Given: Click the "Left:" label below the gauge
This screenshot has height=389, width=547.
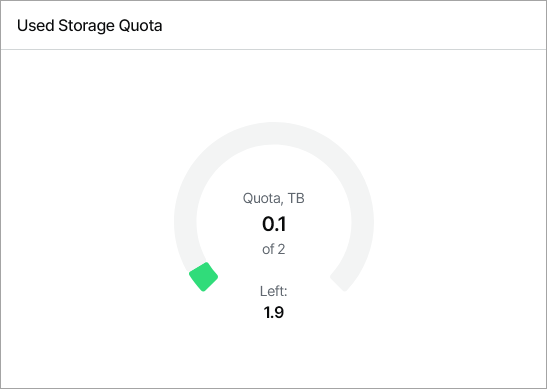Looking at the screenshot, I should pyautogui.click(x=274, y=291).
